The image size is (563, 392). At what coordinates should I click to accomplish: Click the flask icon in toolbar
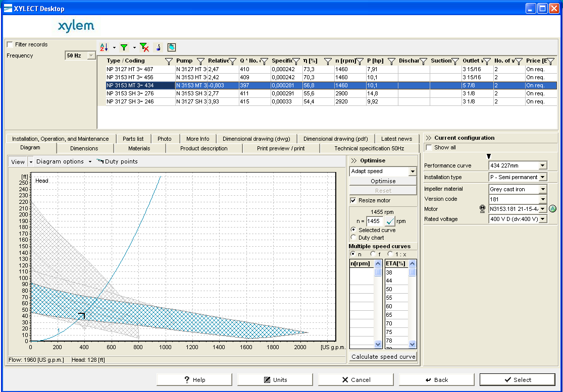(x=158, y=47)
